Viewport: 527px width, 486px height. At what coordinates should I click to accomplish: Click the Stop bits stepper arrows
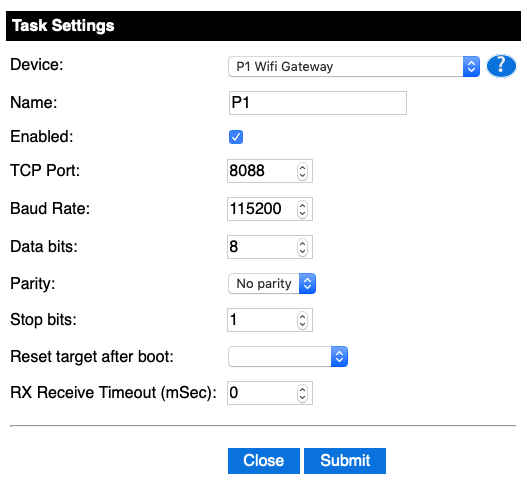[x=302, y=320]
